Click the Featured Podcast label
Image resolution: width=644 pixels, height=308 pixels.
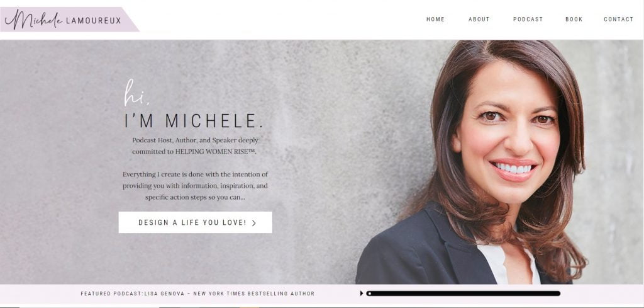pyautogui.click(x=111, y=294)
